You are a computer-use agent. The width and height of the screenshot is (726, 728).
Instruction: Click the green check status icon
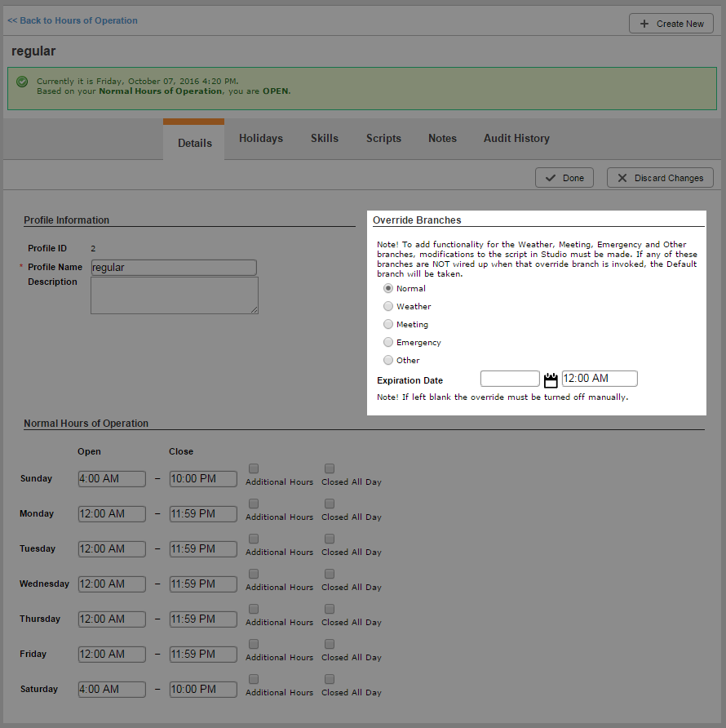[22, 82]
